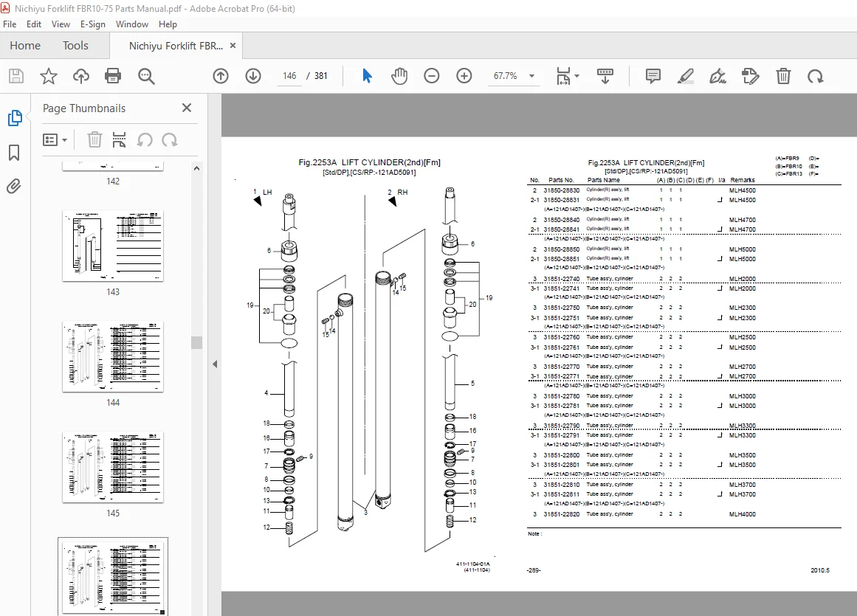This screenshot has width=857, height=616.
Task: Click the Save file icon
Action: click(x=16, y=76)
